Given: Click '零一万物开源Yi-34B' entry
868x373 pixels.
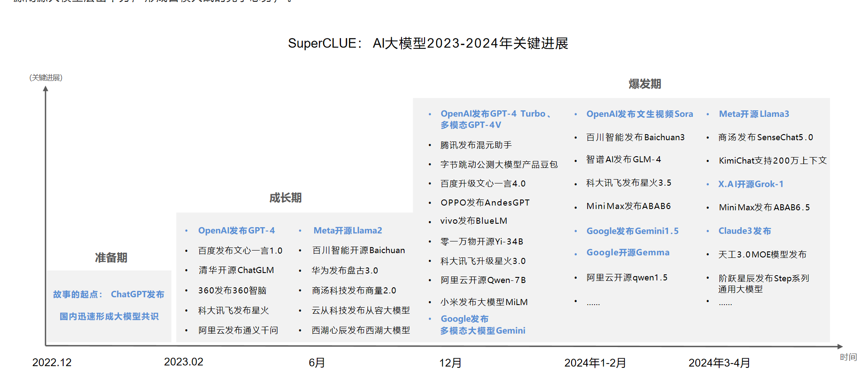Looking at the screenshot, I should 482,241.
